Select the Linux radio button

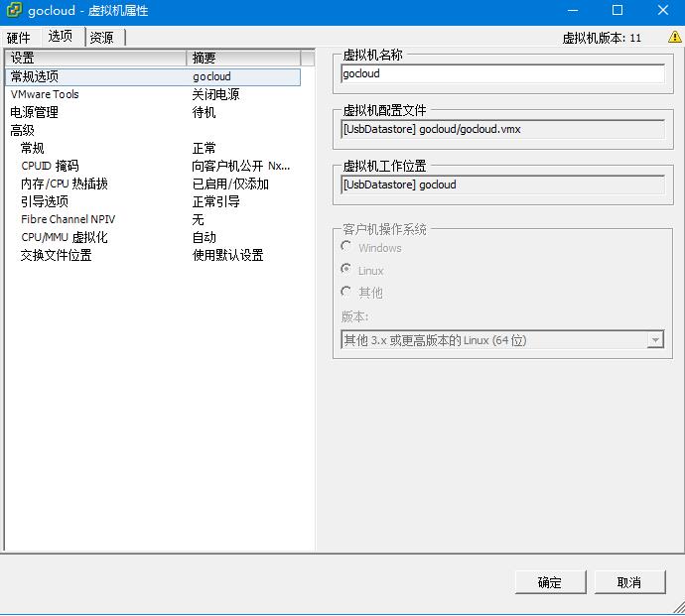click(346, 270)
